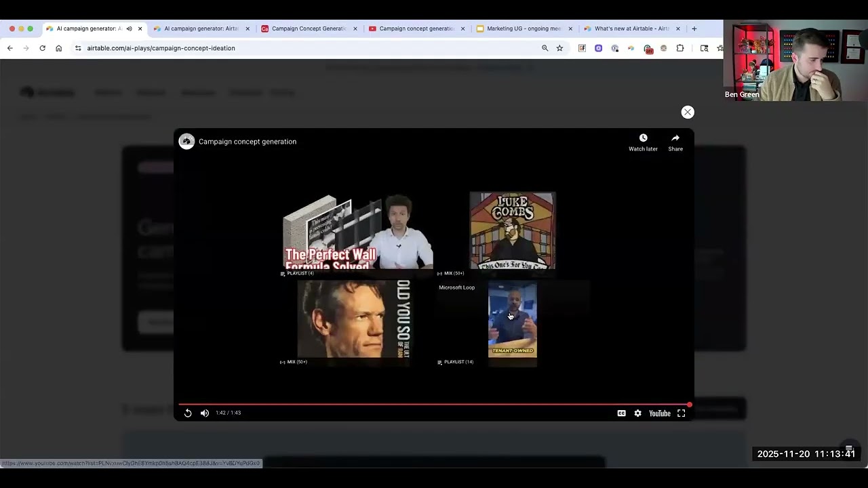Toggle closed captions with the CC button

click(x=621, y=413)
